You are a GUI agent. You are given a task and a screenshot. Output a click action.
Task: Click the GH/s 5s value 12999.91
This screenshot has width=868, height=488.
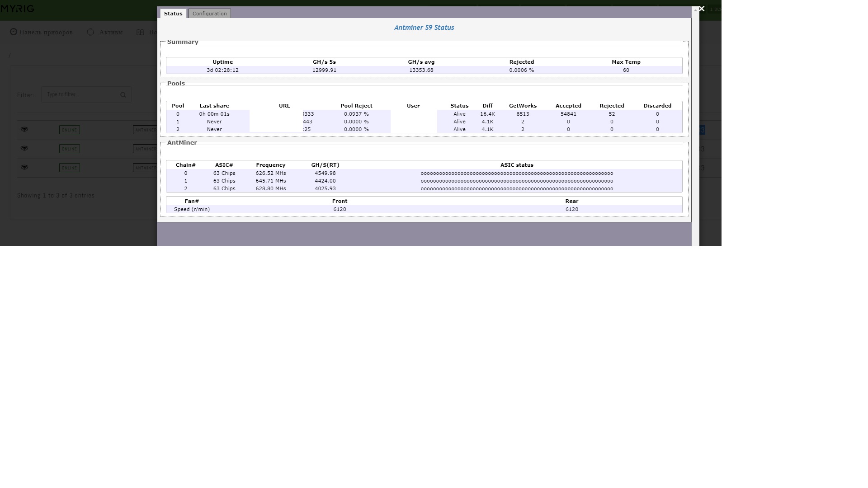tap(324, 70)
